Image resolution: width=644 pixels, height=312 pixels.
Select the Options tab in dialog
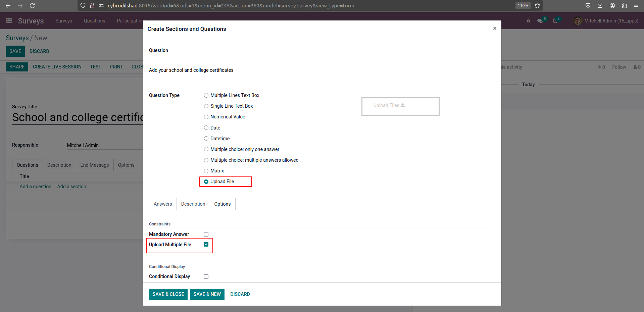point(222,204)
